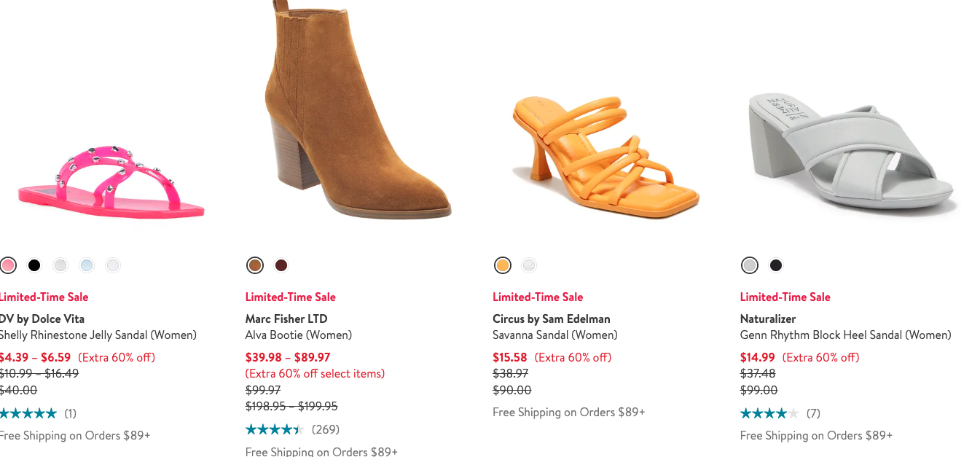
Task: Choose the white swatch under Savanna Sandal
Action: tap(529, 265)
